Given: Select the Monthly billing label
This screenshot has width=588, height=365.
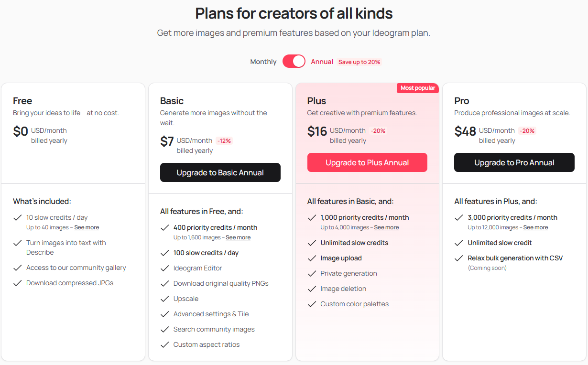Looking at the screenshot, I should point(263,62).
